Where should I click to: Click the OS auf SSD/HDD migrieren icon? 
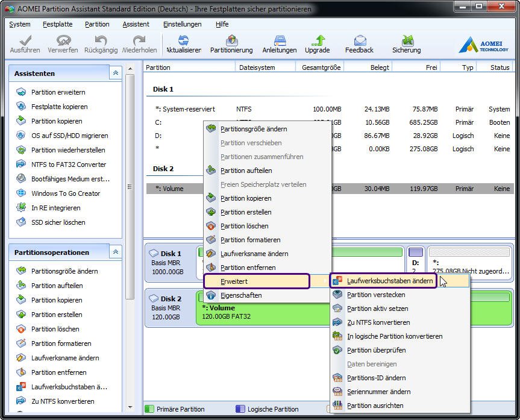click(x=21, y=136)
